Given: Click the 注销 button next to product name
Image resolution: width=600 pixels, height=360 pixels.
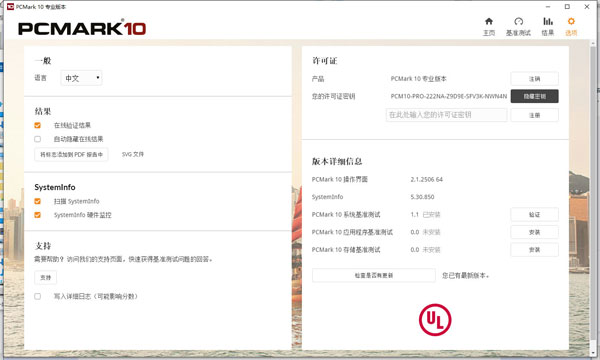Looking at the screenshot, I should click(x=534, y=79).
